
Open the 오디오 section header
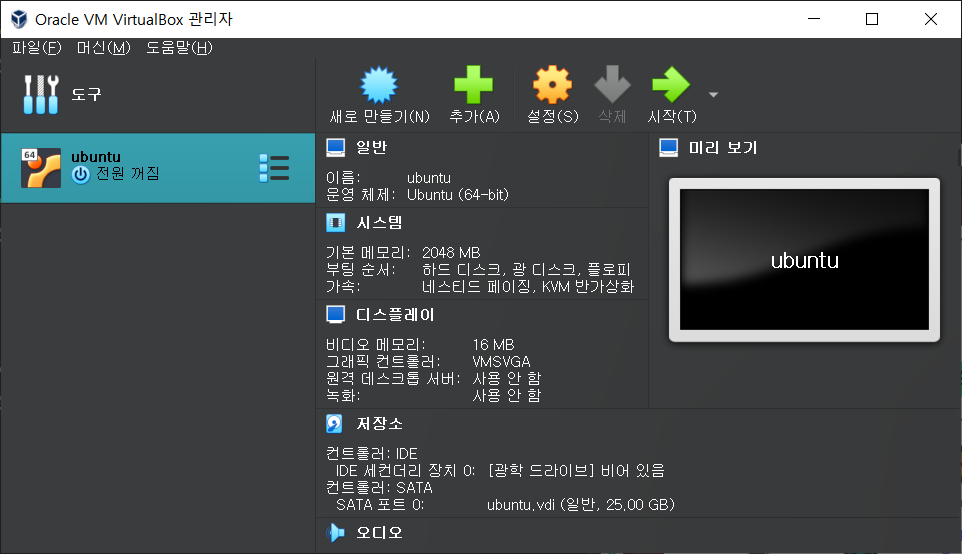(x=379, y=533)
